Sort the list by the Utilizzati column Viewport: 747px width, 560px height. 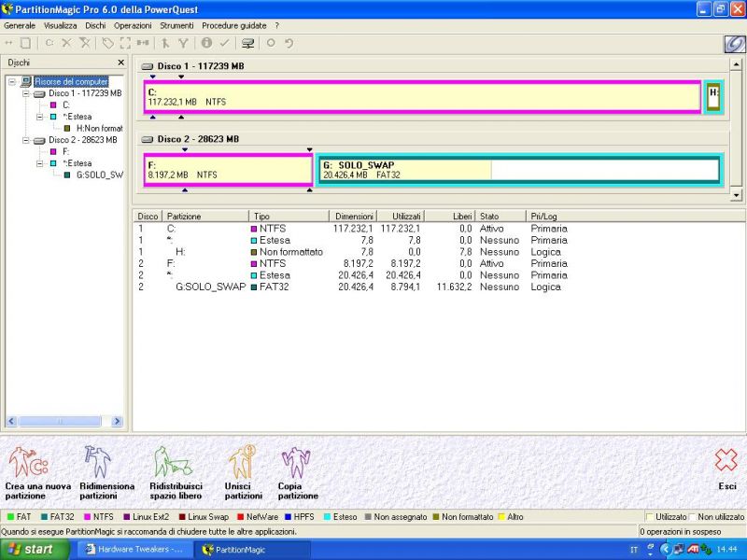pos(401,217)
